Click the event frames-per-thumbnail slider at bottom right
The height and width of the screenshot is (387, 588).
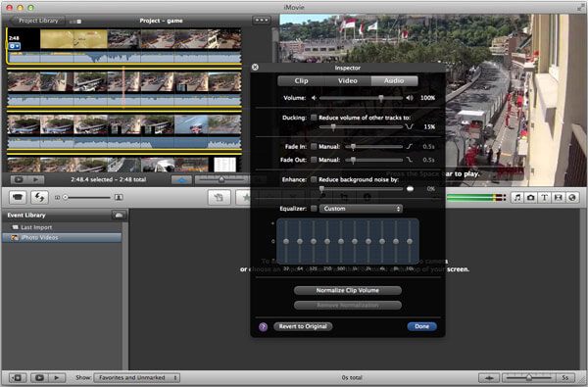pos(529,377)
